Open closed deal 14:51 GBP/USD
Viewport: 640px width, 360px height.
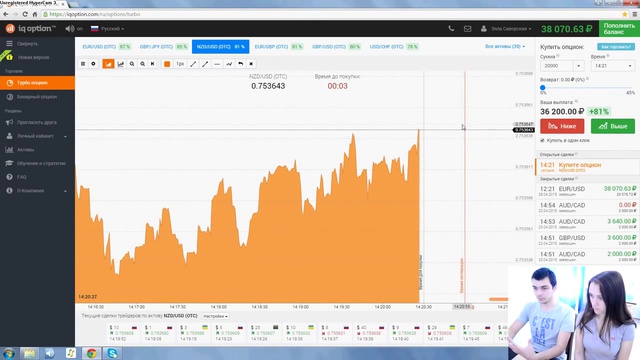click(587, 240)
